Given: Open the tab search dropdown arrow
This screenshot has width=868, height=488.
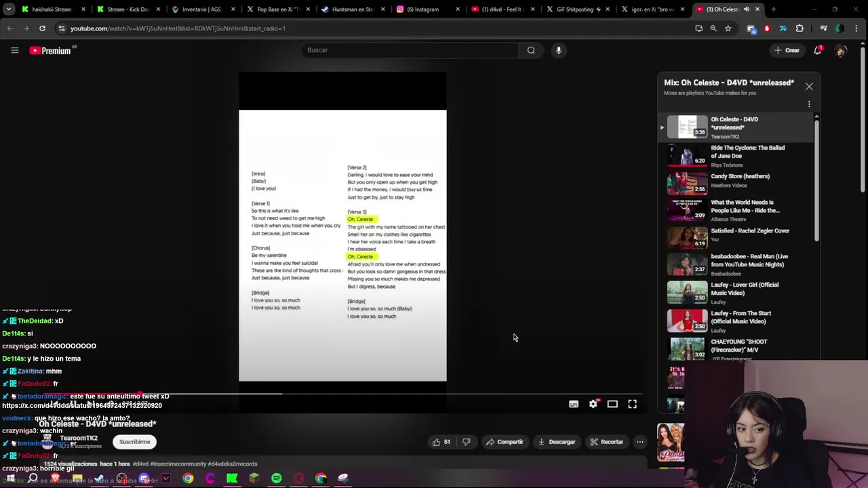Looking at the screenshot, I should click(x=9, y=9).
